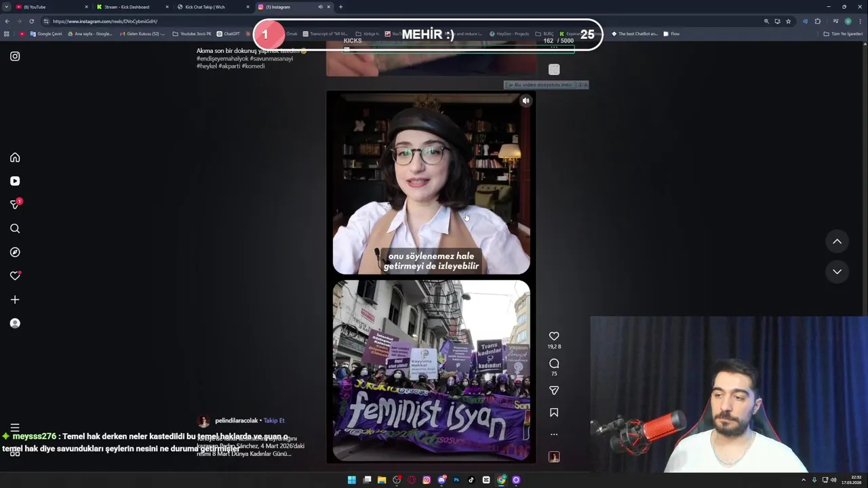Image resolution: width=868 pixels, height=488 pixels.
Task: Open Gelen Kutusu Gmail bookmark
Action: point(141,34)
